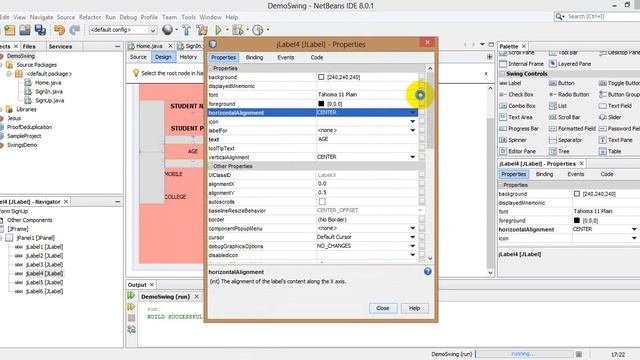Click the background color swatch in dialog
Image resolution: width=640 pixels, height=360 pixels.
(321, 77)
